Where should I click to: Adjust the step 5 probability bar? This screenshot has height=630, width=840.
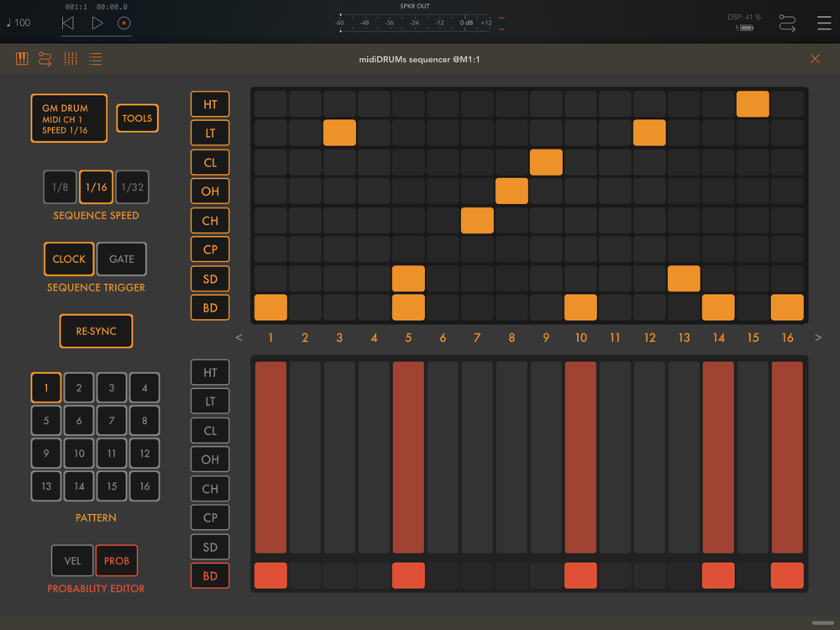408,458
